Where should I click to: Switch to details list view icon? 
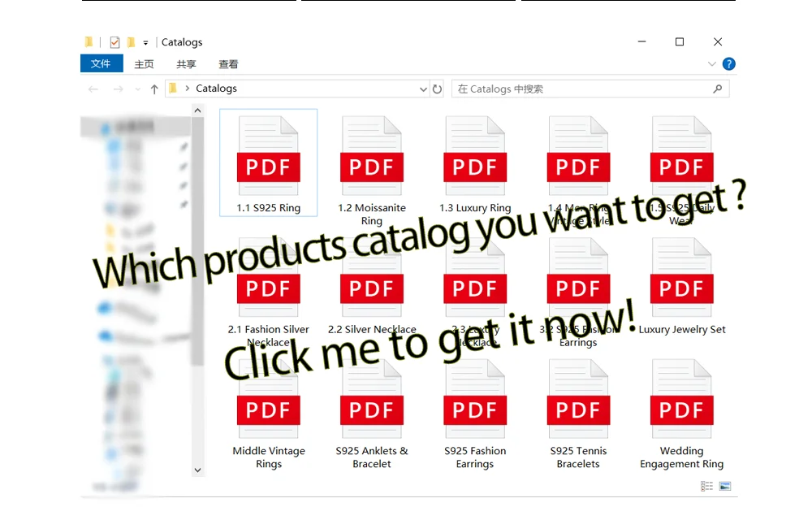(707, 486)
